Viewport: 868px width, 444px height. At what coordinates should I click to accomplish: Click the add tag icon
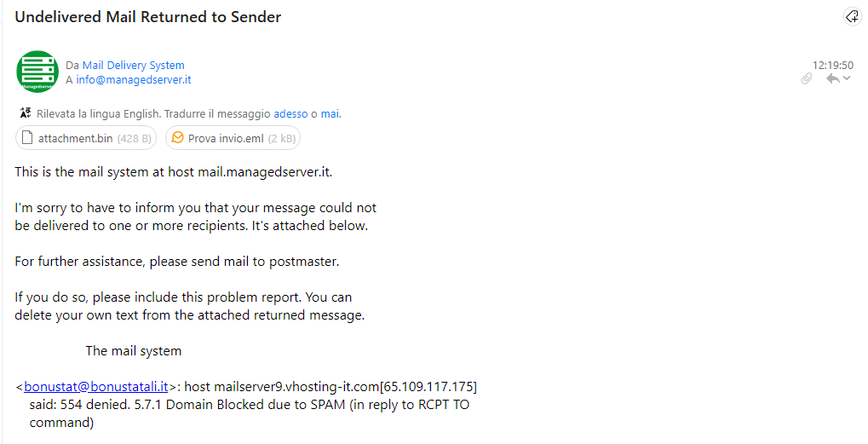point(852,16)
